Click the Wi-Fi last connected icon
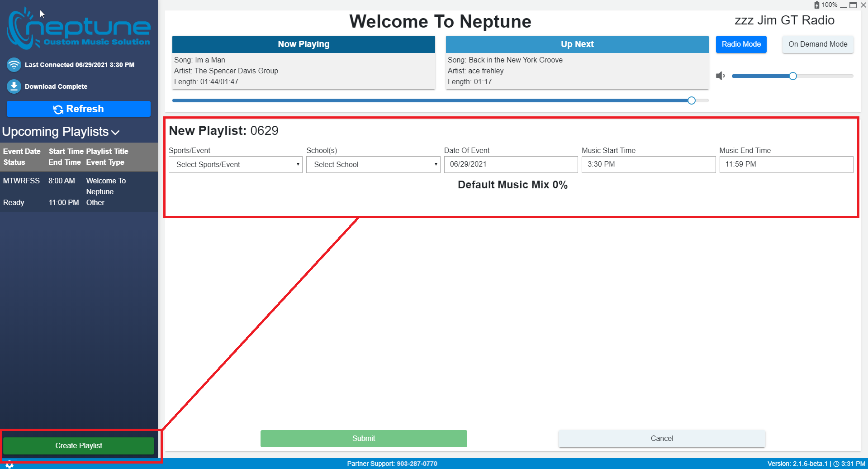Screen dimensions: 868x469 point(14,65)
